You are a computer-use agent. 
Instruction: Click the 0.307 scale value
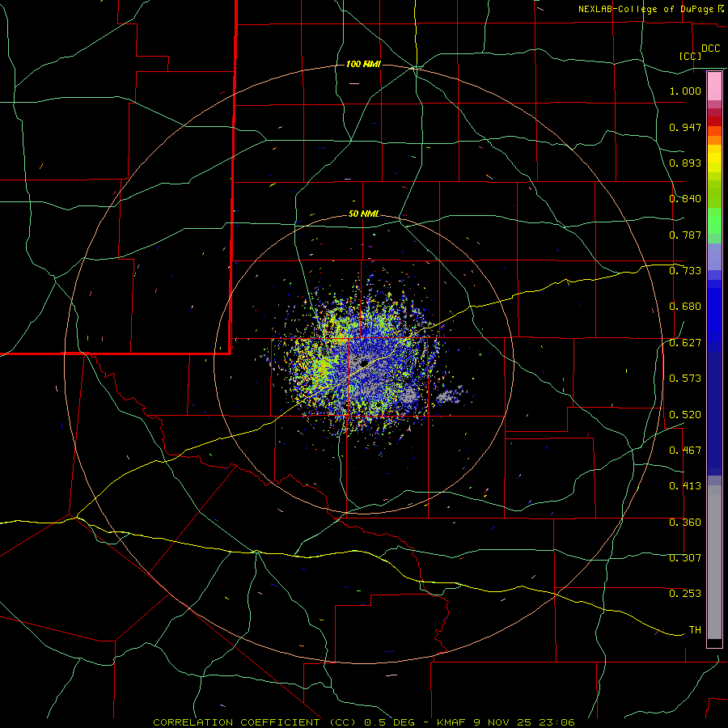point(685,558)
